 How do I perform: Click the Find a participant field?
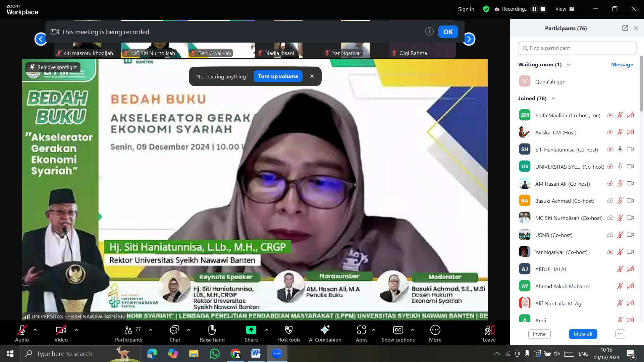577,48
